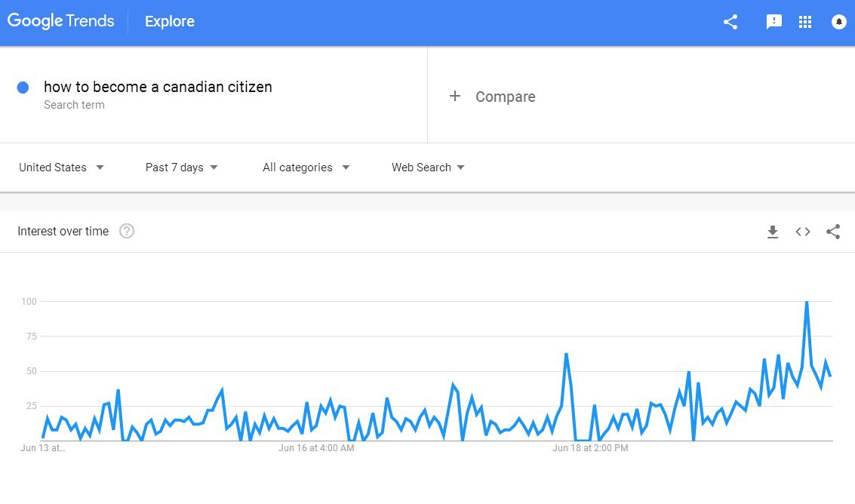Expand the United States region dropdown

(x=61, y=167)
